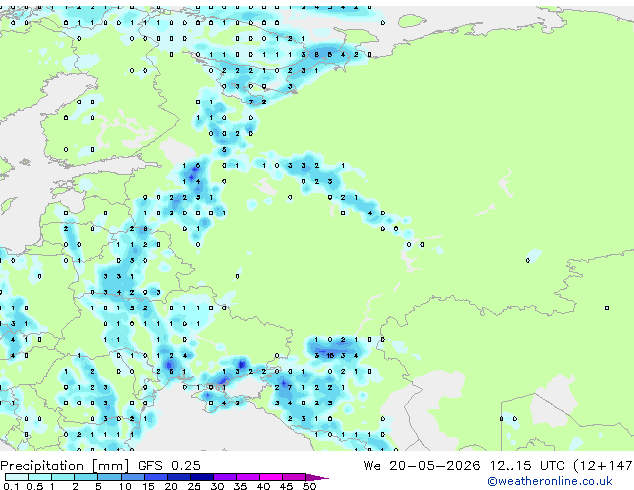Click the 5 mm legend color swatch
The image size is (634, 490).
[x=110, y=477]
